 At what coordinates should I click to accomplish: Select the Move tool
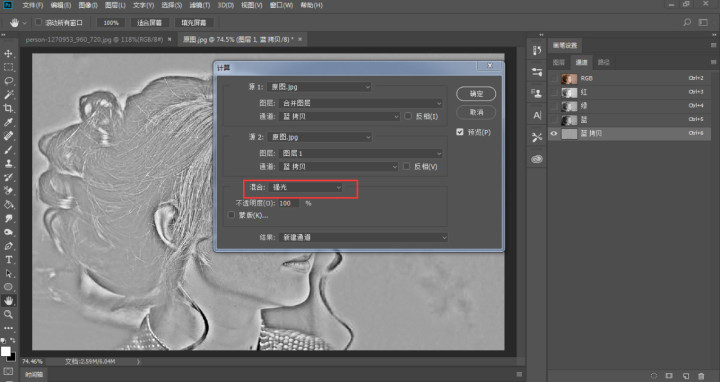[8, 53]
